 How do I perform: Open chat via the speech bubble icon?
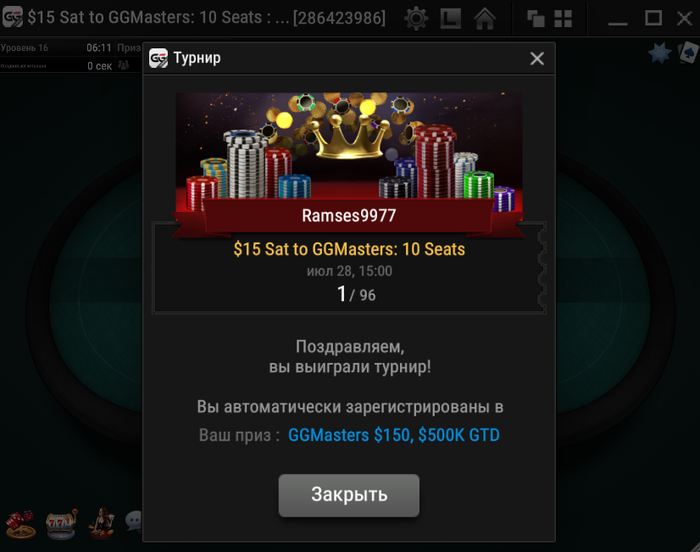tap(134, 521)
